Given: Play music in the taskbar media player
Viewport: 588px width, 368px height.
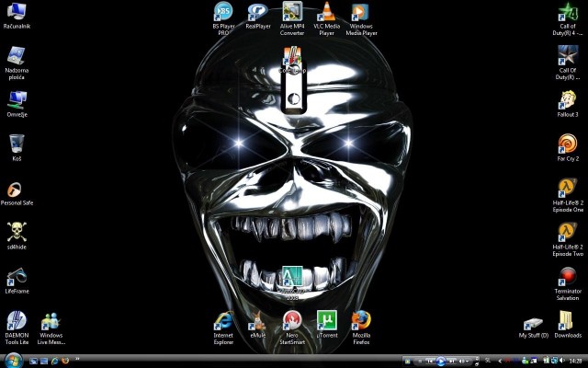Looking at the screenshot, I should 441,362.
